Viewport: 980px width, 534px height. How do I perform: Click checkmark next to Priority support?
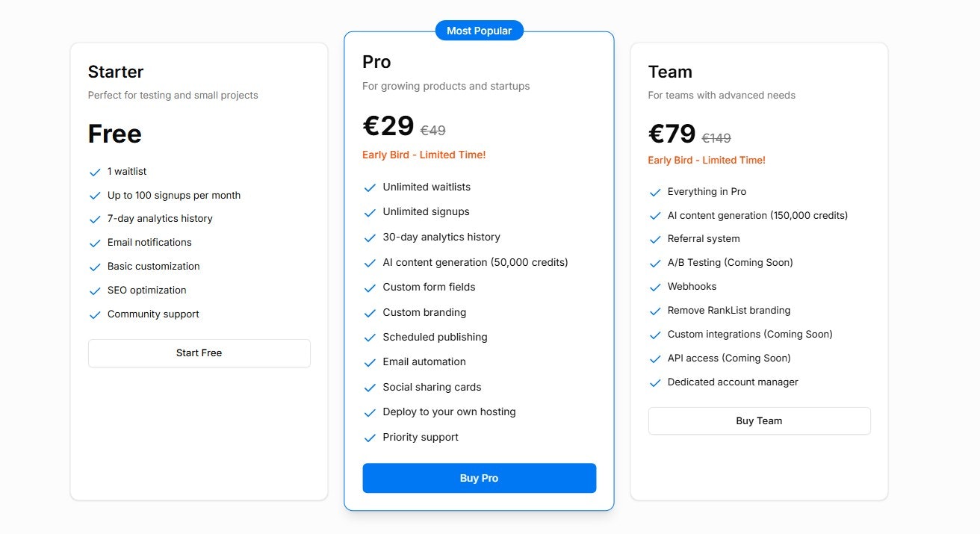[x=369, y=438]
